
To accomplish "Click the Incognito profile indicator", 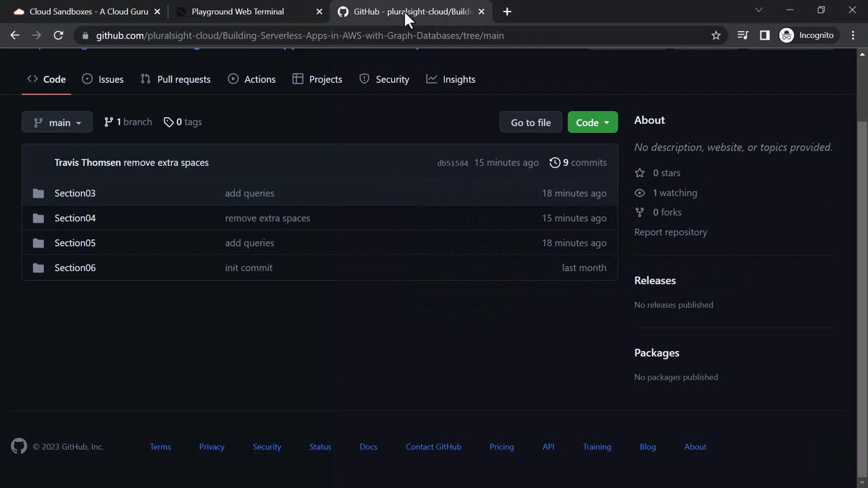I will pos(807,35).
